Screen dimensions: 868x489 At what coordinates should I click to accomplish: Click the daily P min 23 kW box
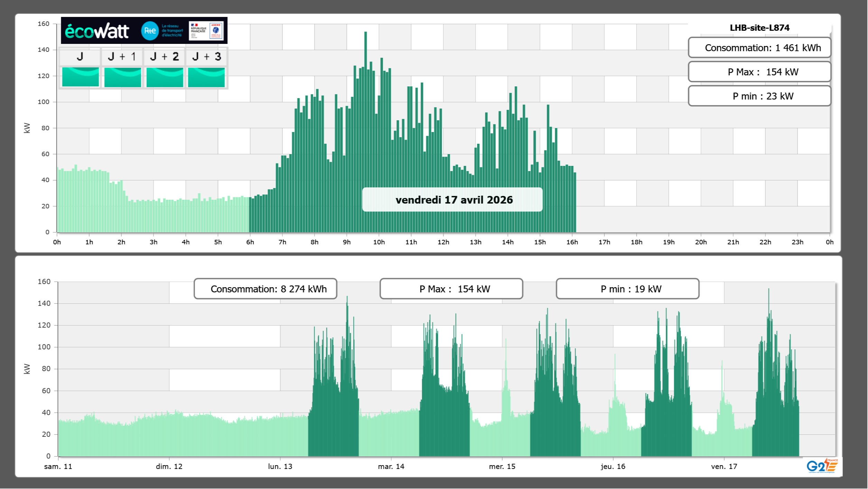point(759,96)
